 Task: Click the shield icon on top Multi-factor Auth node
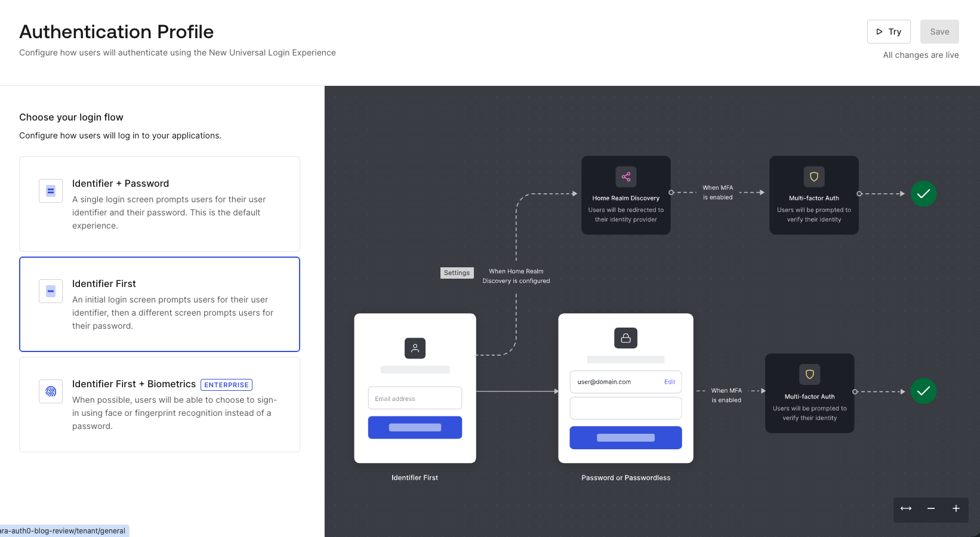(x=813, y=177)
